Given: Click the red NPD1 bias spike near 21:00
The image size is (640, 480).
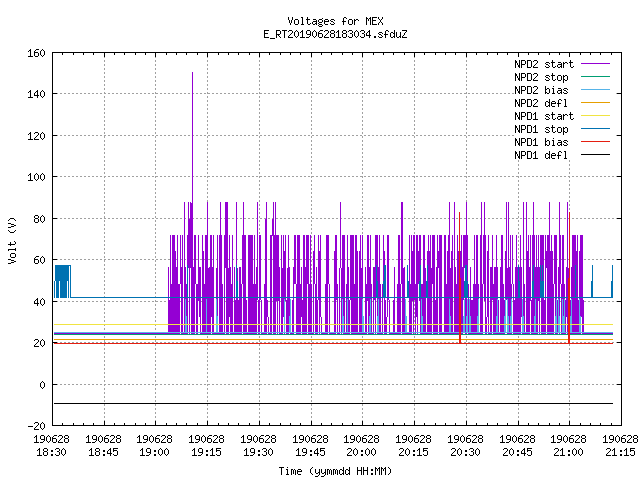Looking at the screenshot, I should coord(569,278).
